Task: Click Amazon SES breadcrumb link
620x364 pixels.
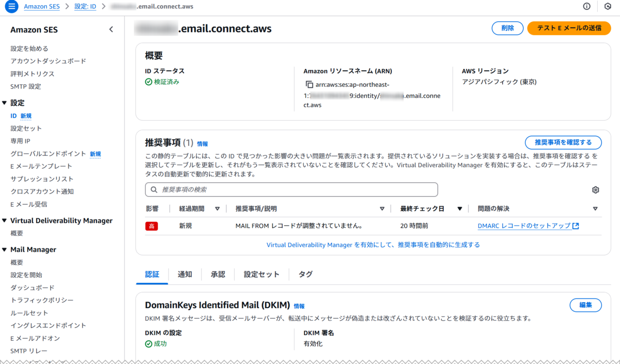Action: (42, 7)
